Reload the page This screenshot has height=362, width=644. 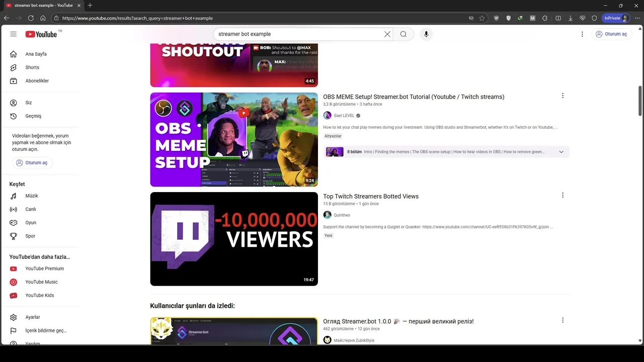point(31,18)
